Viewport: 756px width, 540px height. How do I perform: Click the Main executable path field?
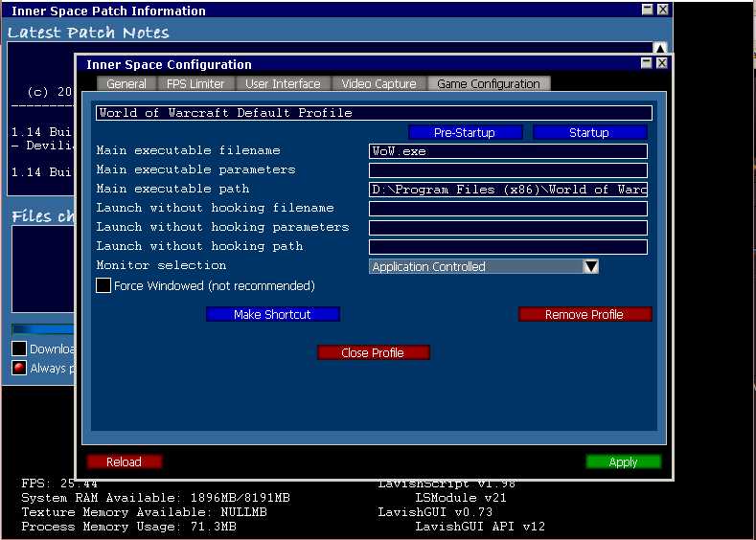click(x=508, y=190)
